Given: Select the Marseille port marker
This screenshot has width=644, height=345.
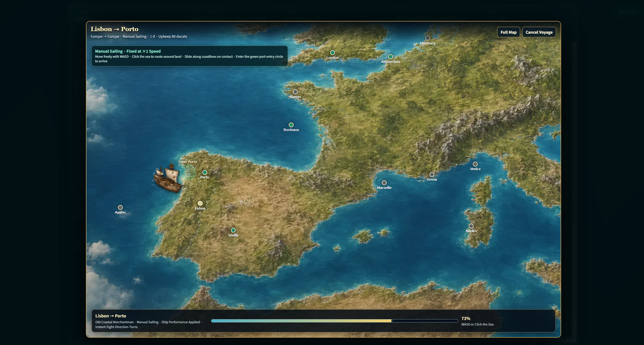Looking at the screenshot, I should [384, 183].
